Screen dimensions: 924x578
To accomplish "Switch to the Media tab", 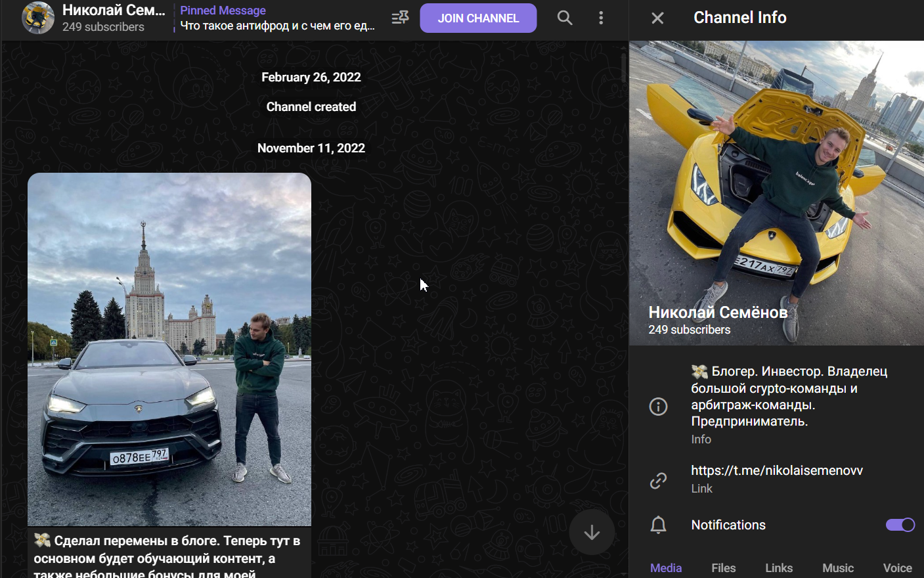I will click(x=665, y=568).
